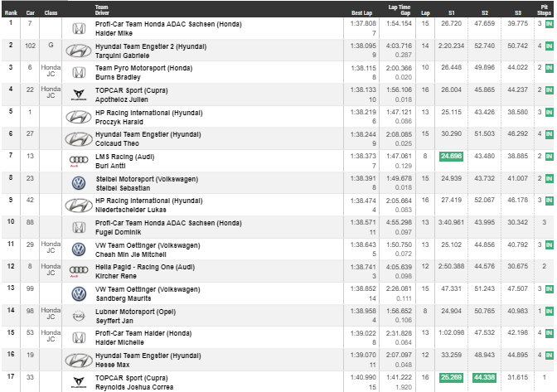Click the Pit Stops column header

(544, 10)
